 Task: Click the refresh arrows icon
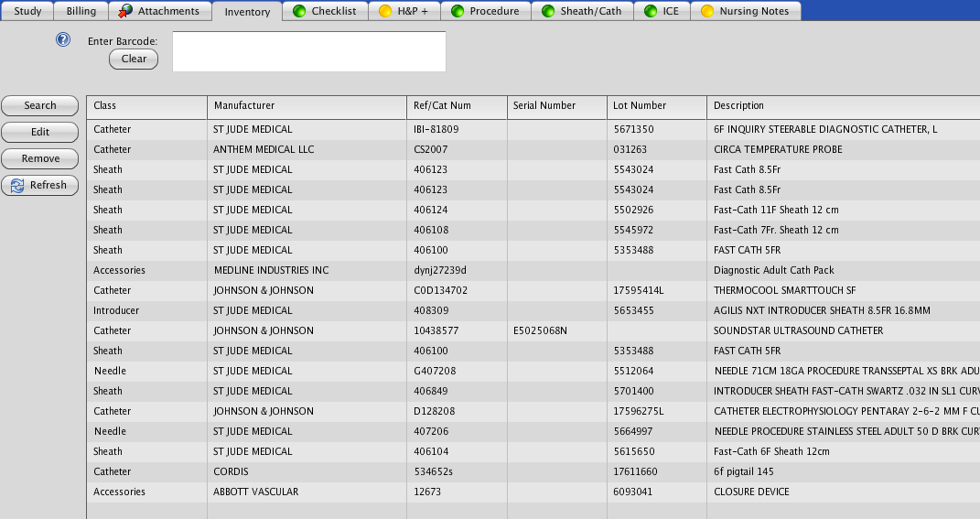pos(16,186)
